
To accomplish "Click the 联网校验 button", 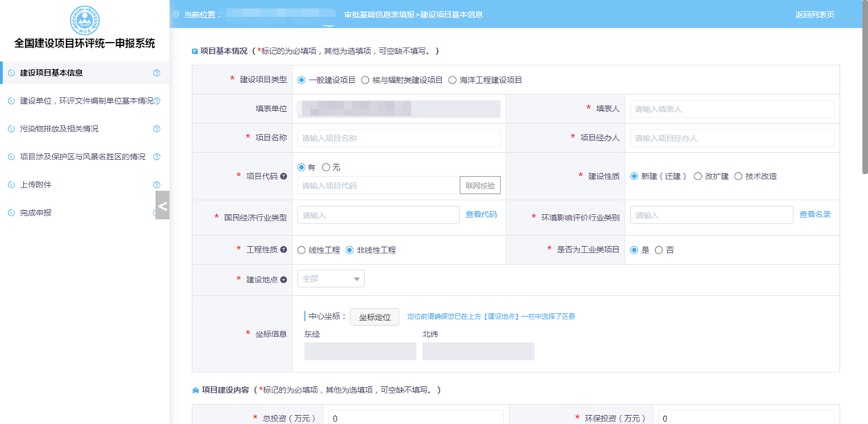I will 480,185.
